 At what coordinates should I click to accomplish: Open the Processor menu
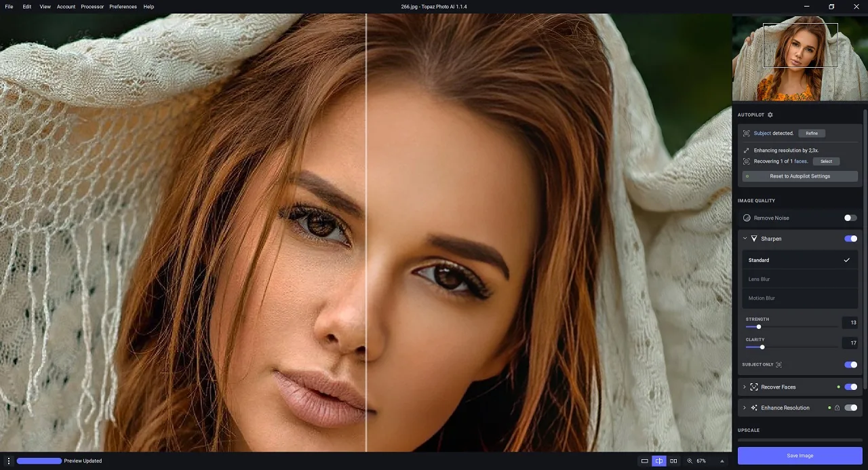click(92, 7)
